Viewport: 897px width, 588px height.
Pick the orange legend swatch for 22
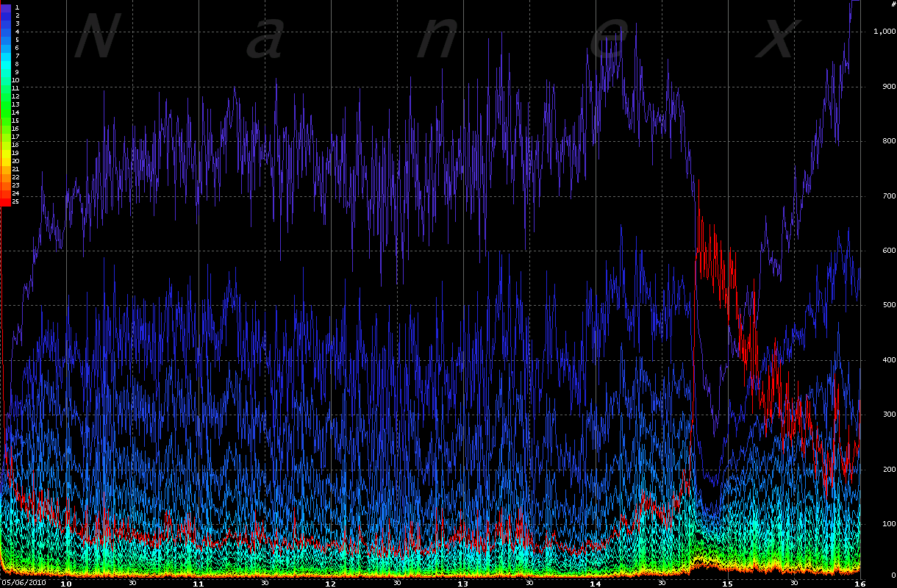coord(5,176)
